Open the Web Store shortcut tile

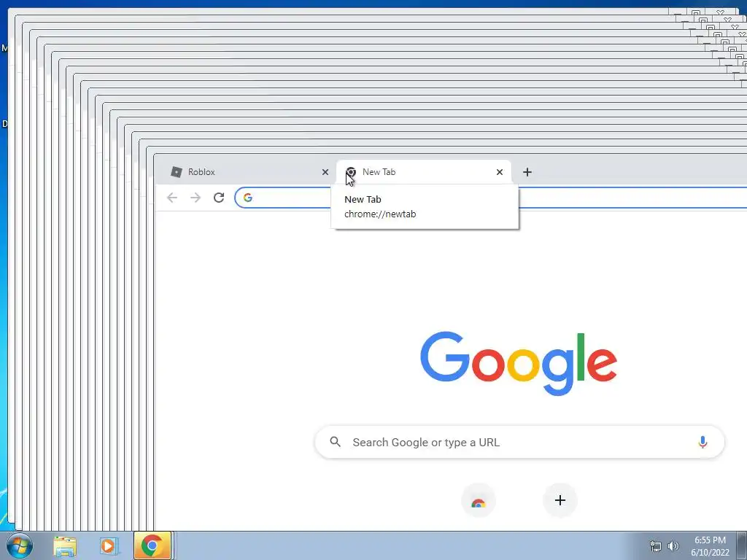tap(479, 500)
